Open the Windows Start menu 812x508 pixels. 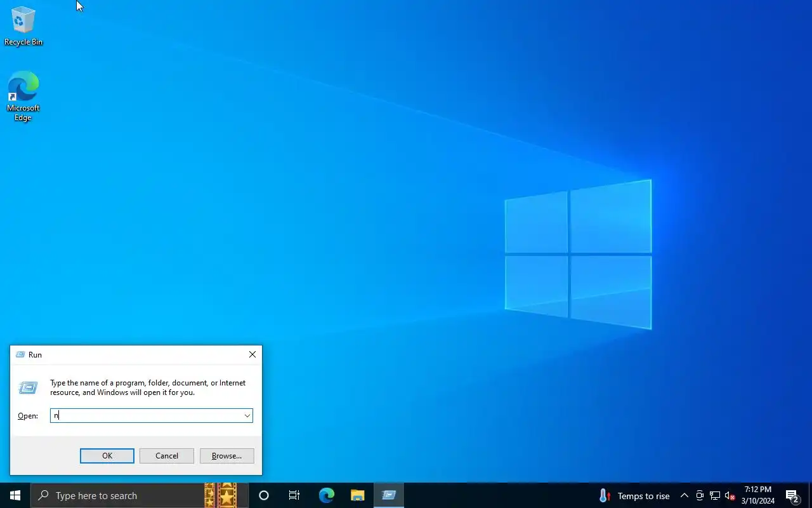point(15,495)
